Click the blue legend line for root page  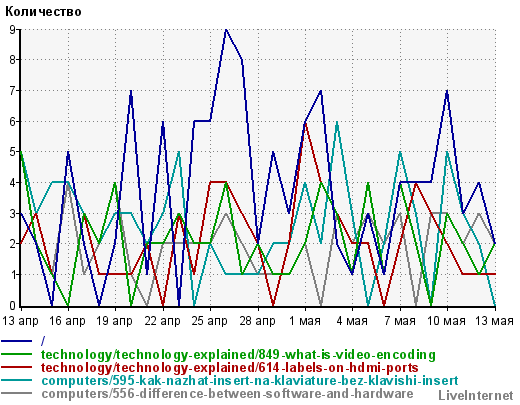click(x=17, y=341)
